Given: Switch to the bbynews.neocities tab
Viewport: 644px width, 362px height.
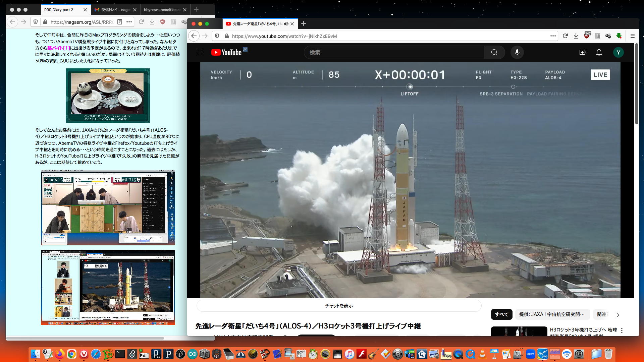Looking at the screenshot, I should pyautogui.click(x=162, y=10).
